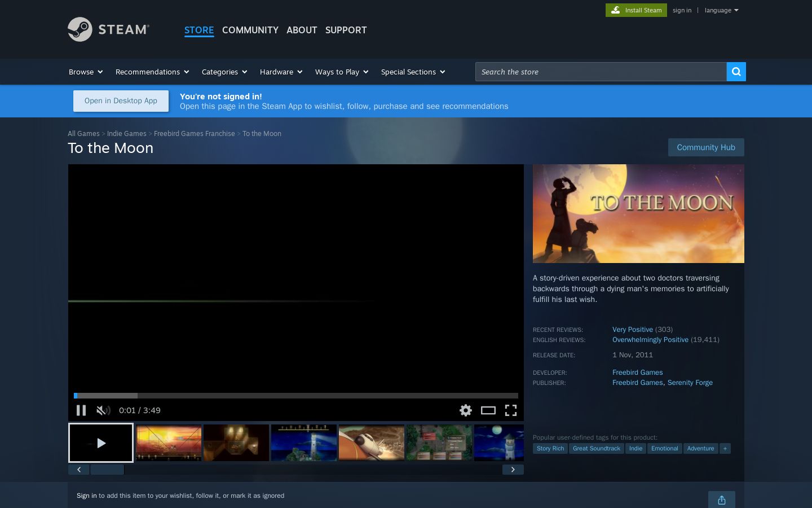Click Sign in link in wishlist bar
This screenshot has width=812, height=508.
tap(87, 496)
